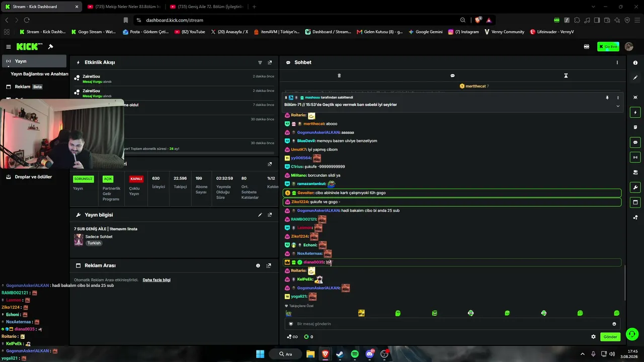Open the profile avatar menu
Viewport: 644px width, 362px height.
click(x=629, y=47)
